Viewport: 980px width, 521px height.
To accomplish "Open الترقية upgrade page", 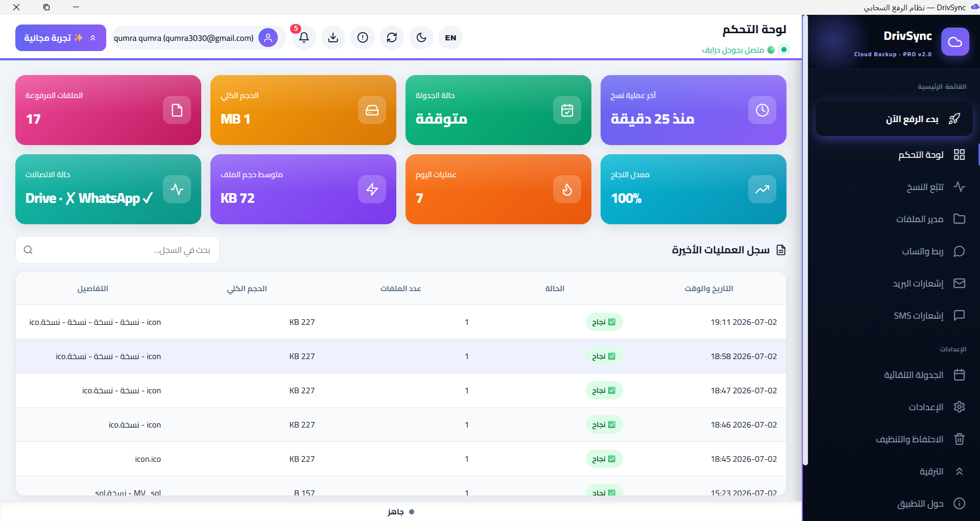I will pos(894,471).
